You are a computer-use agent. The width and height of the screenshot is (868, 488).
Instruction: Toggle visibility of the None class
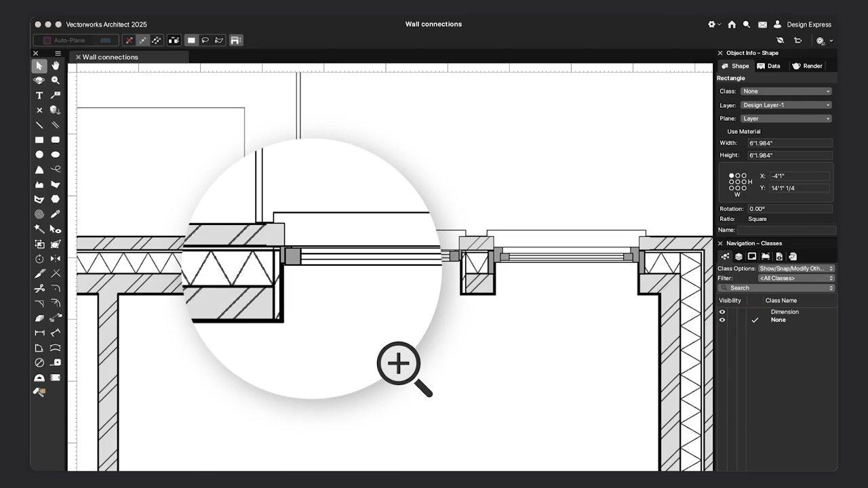[722, 320]
